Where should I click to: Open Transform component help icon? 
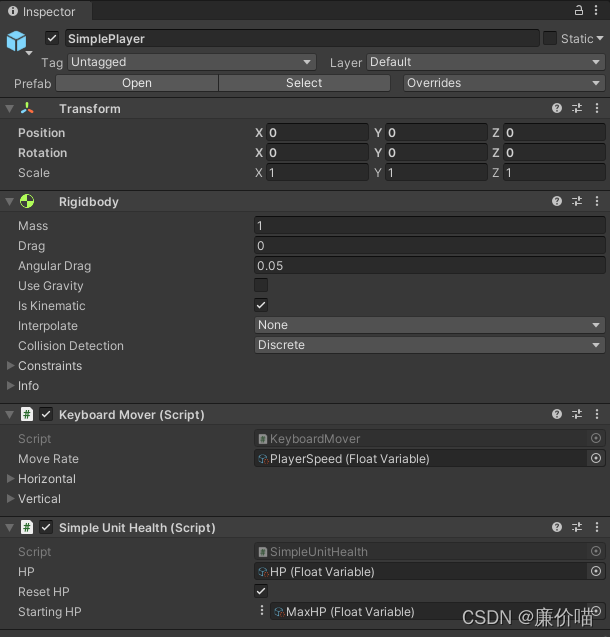pos(557,108)
